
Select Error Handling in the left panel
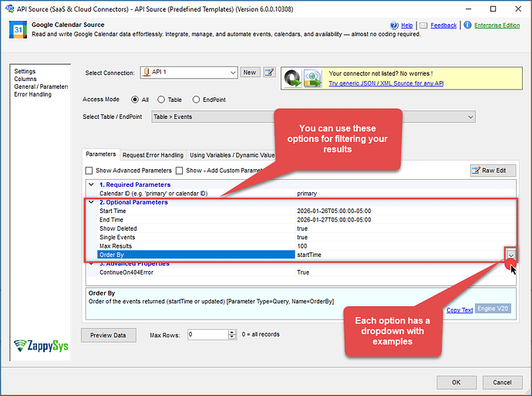point(32,95)
